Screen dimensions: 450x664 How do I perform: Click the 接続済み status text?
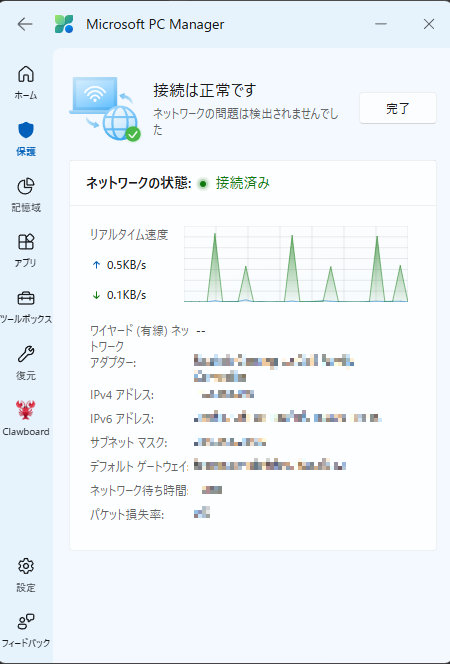243,183
